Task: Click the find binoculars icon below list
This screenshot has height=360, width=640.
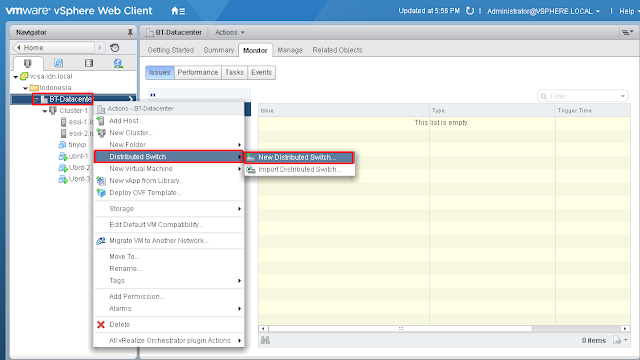Action: tap(265, 340)
